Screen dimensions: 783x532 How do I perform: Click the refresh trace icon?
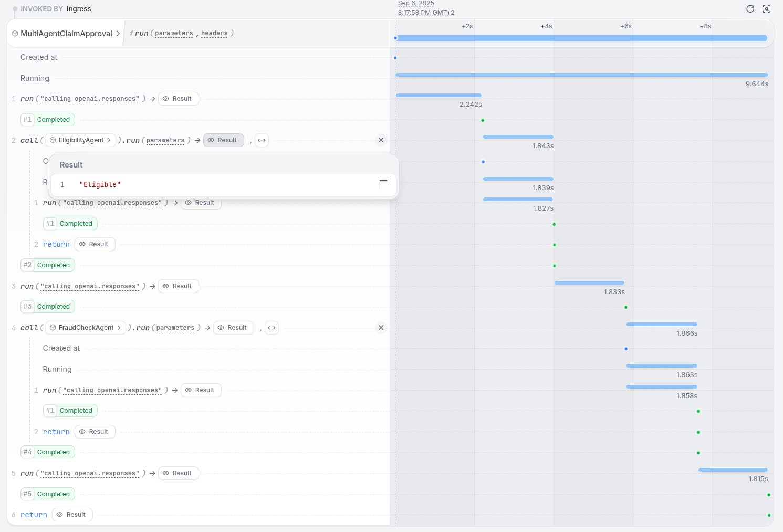click(750, 9)
